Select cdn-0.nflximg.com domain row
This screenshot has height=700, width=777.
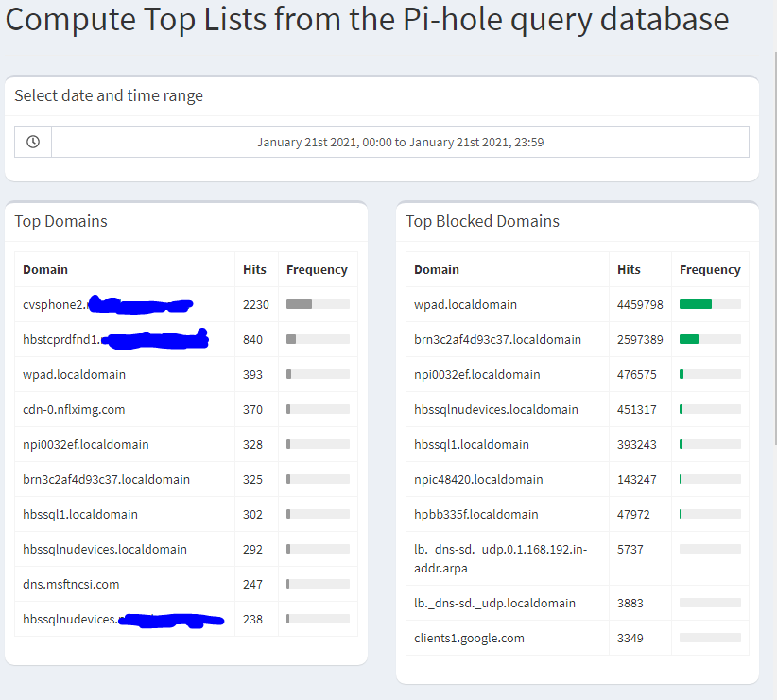74,410
